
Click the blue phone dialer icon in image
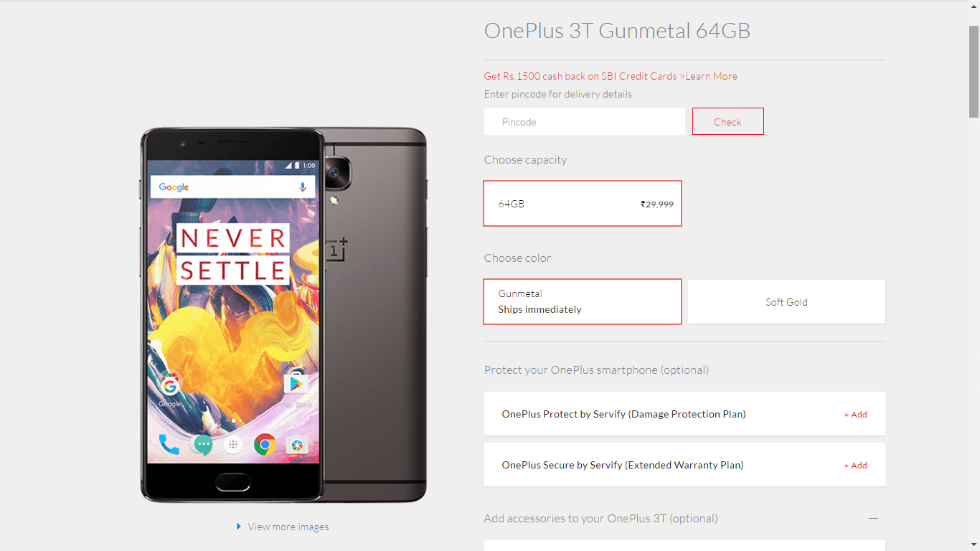tap(169, 446)
